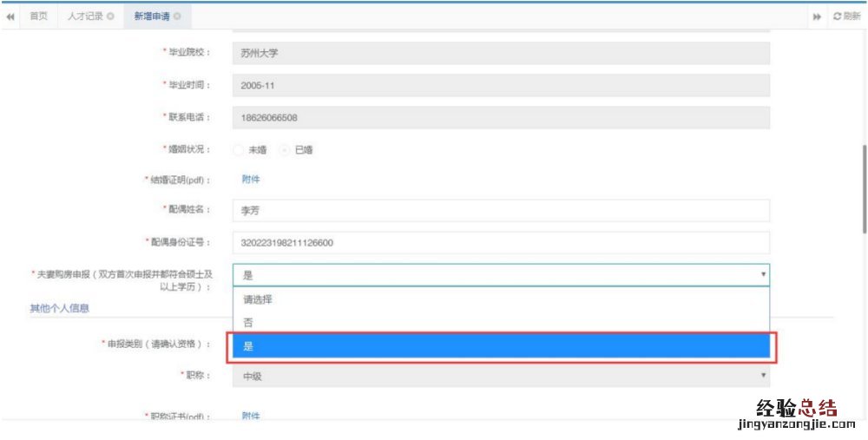Choose the highlighted 是 option in dropdown
Screen dimensions: 868x440
[501, 346]
